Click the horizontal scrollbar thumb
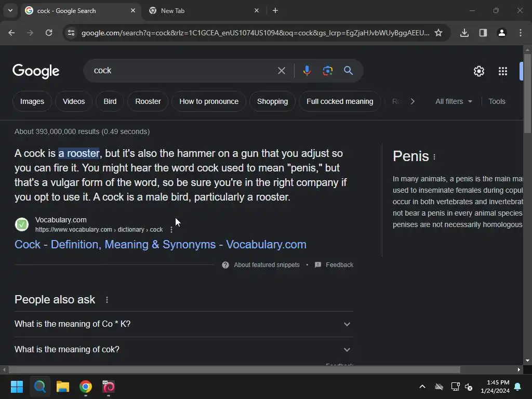532x399 pixels. click(x=234, y=369)
